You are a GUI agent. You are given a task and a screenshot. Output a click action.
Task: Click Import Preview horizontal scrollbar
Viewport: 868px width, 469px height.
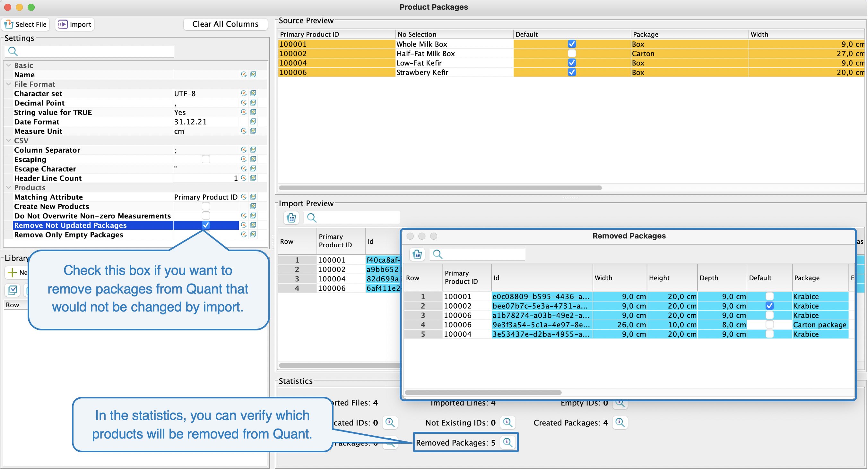click(339, 365)
